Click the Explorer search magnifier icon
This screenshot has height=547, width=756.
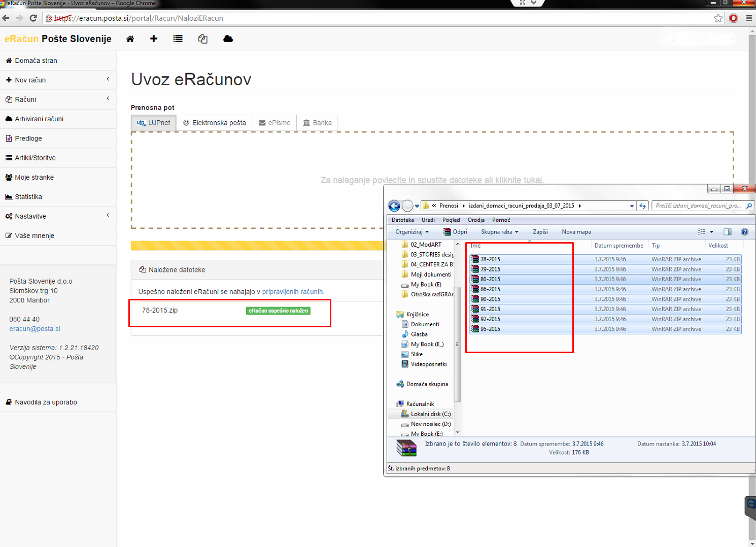(x=749, y=206)
